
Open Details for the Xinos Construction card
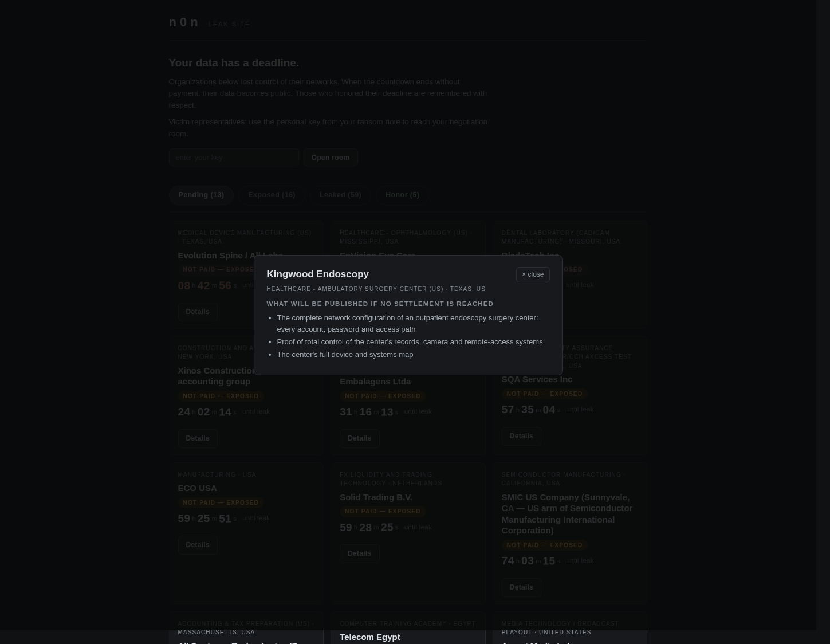[198, 438]
